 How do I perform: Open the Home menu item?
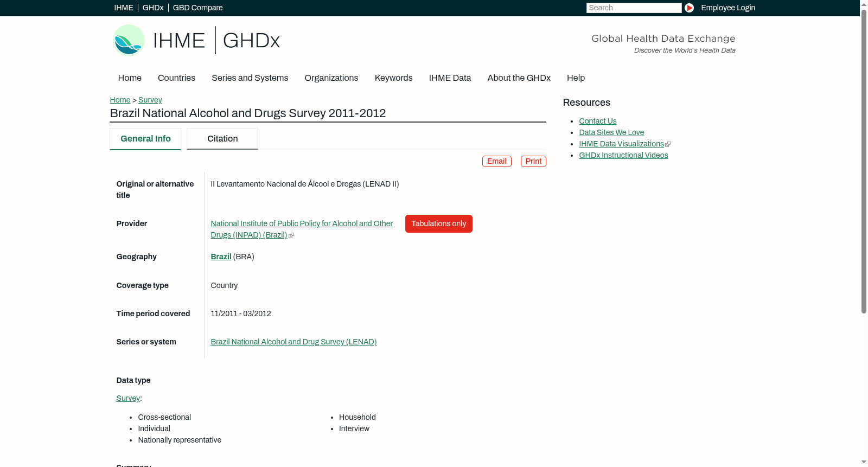(130, 78)
